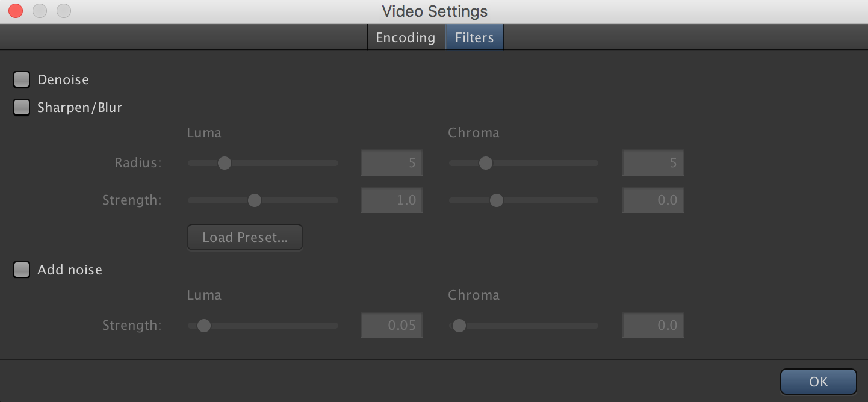Switch to the Encoding tab
Image resolution: width=868 pixels, height=402 pixels.
click(x=406, y=37)
